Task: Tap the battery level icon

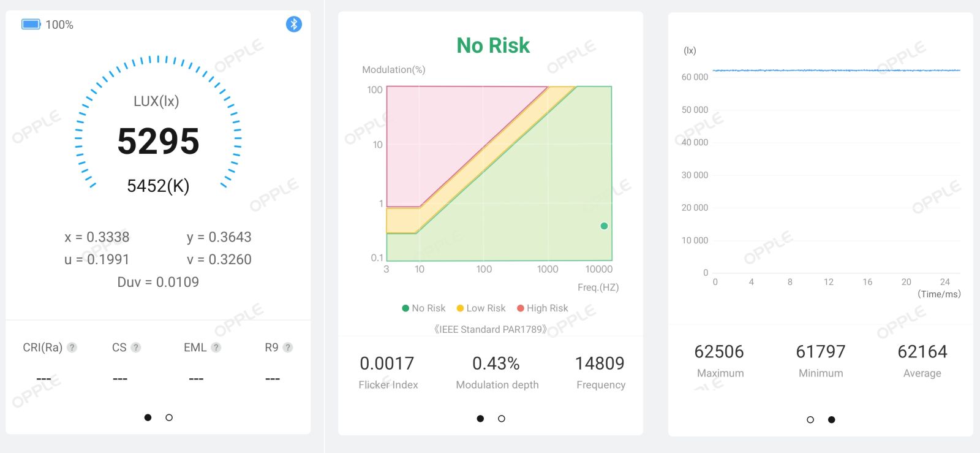Action: pyautogui.click(x=31, y=25)
